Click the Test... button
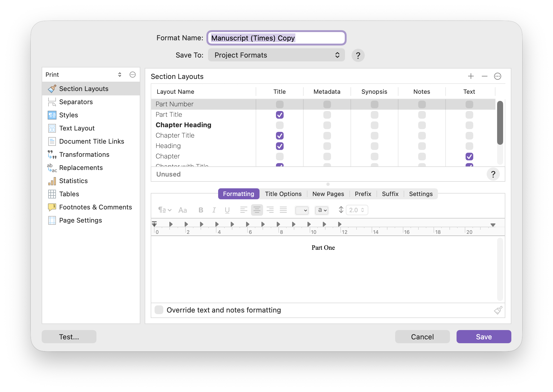This screenshot has height=392, width=553. (69, 337)
